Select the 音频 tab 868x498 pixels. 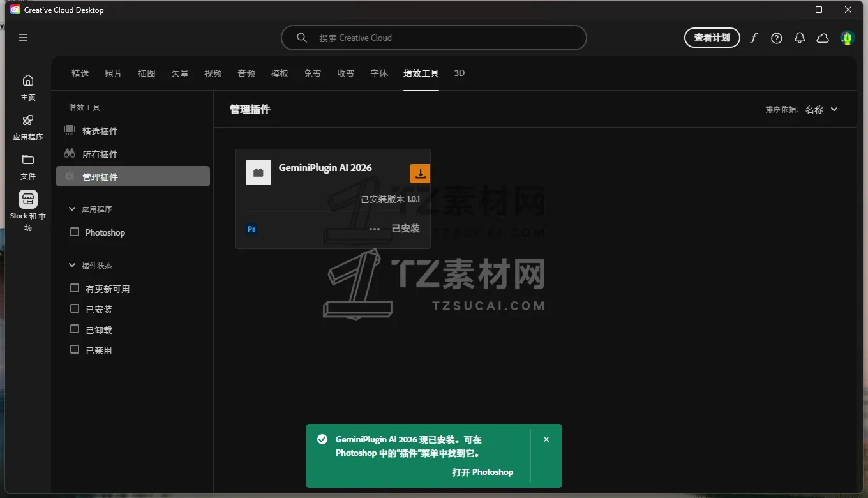tap(246, 73)
